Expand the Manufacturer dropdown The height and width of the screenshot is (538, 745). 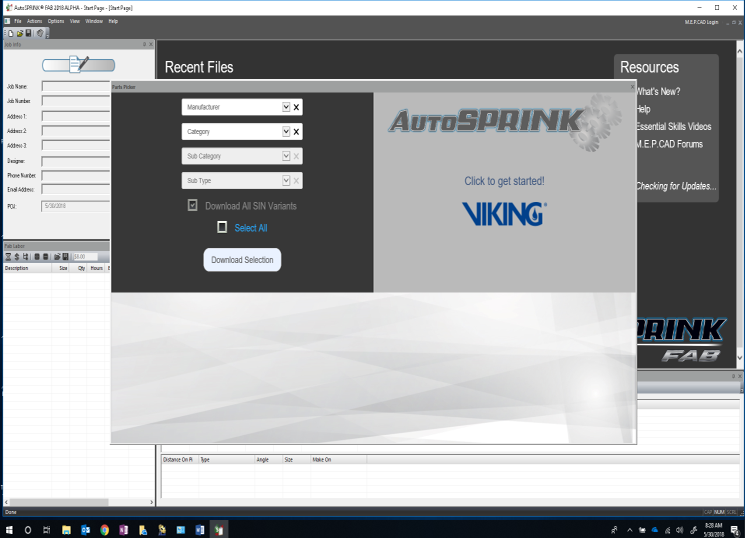[x=286, y=107]
